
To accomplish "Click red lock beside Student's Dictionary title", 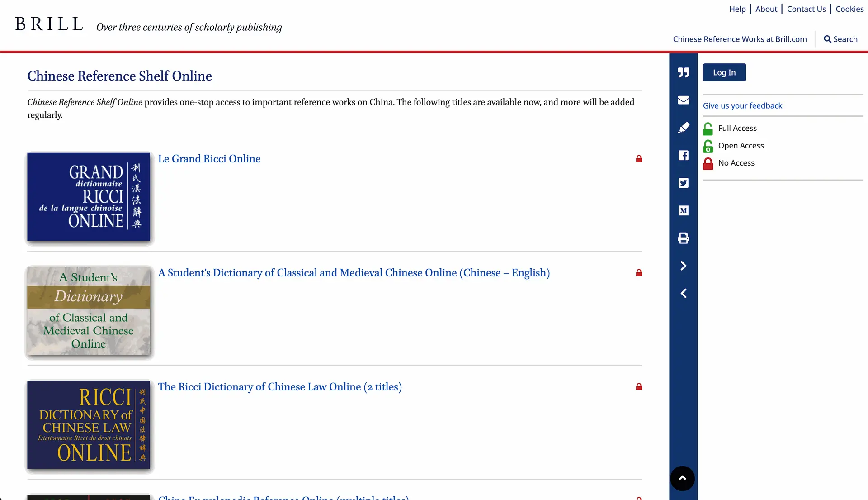I will pyautogui.click(x=639, y=272).
